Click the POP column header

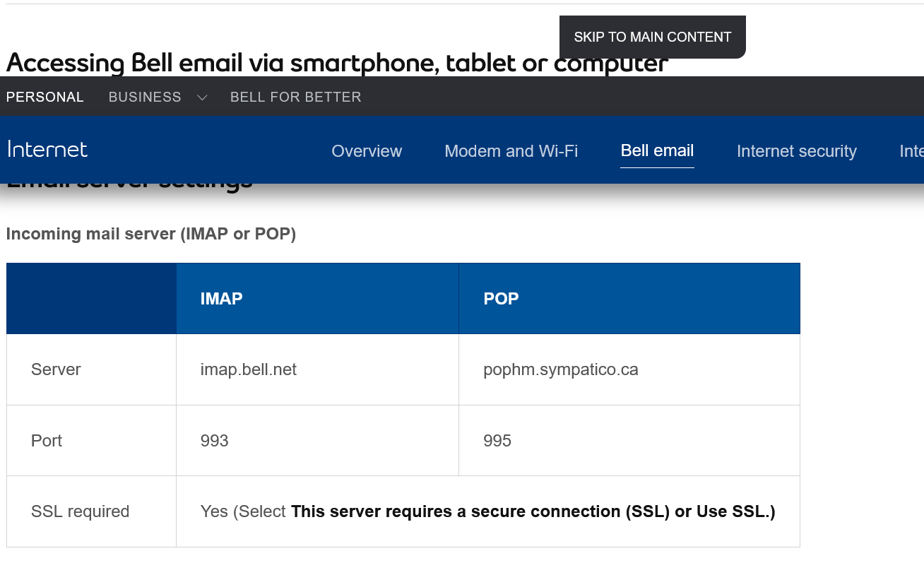(501, 299)
